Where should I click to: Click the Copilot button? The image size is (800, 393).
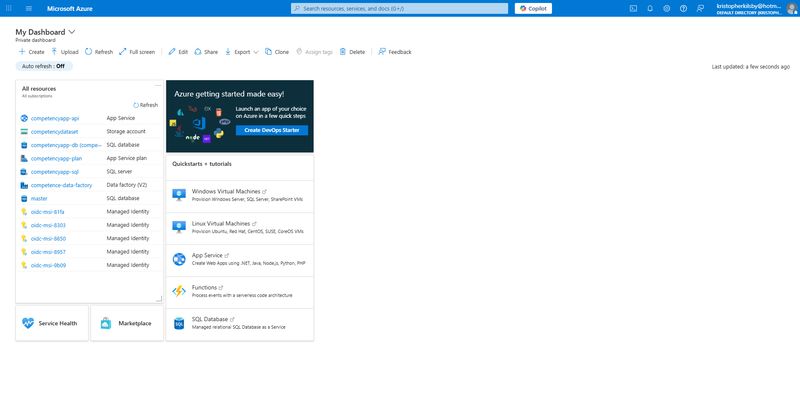pyautogui.click(x=533, y=9)
